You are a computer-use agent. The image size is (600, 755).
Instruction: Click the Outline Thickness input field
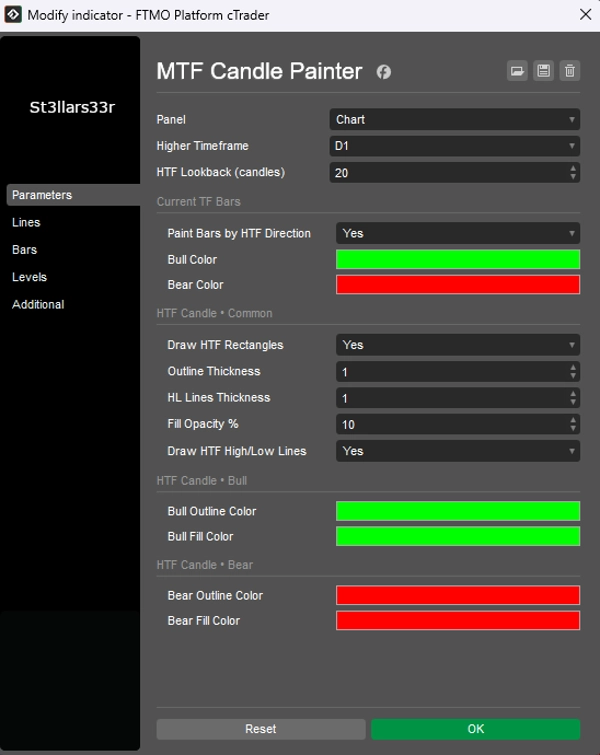[450, 372]
